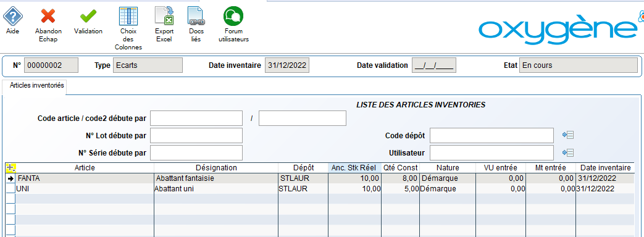
Task: Click the Type field showing Ecarts
Action: [148, 65]
